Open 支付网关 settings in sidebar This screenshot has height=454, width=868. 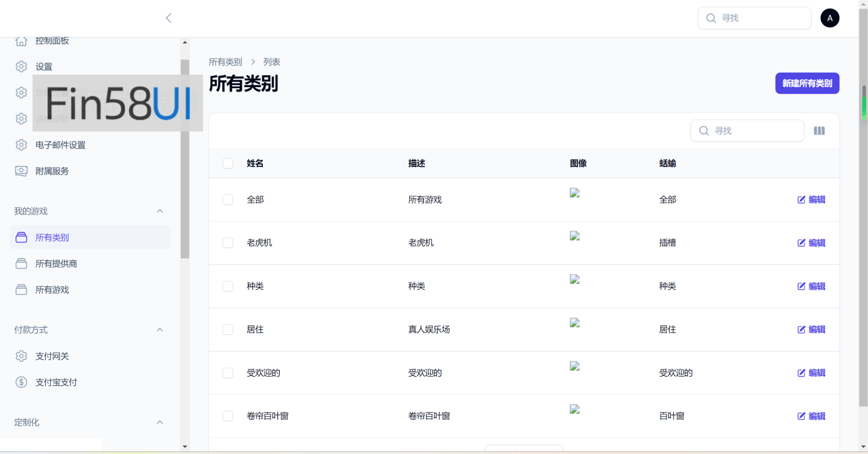point(52,356)
